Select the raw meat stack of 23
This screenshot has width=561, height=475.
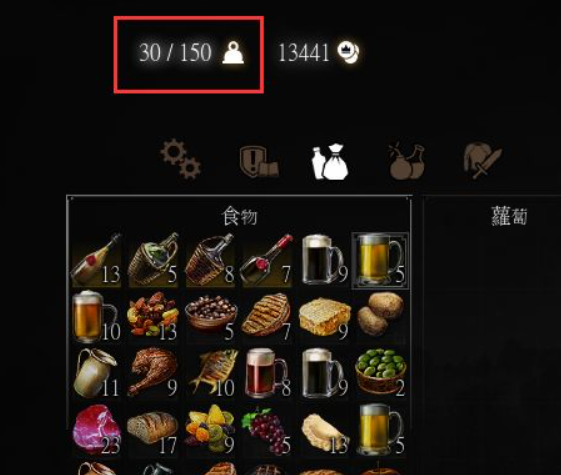point(97,430)
